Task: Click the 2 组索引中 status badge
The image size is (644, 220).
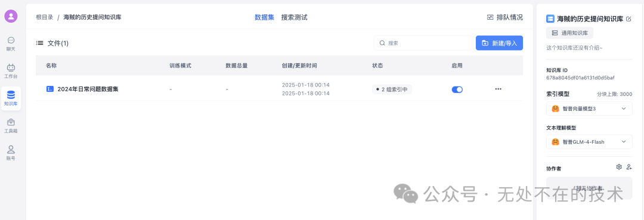Action: click(392, 89)
